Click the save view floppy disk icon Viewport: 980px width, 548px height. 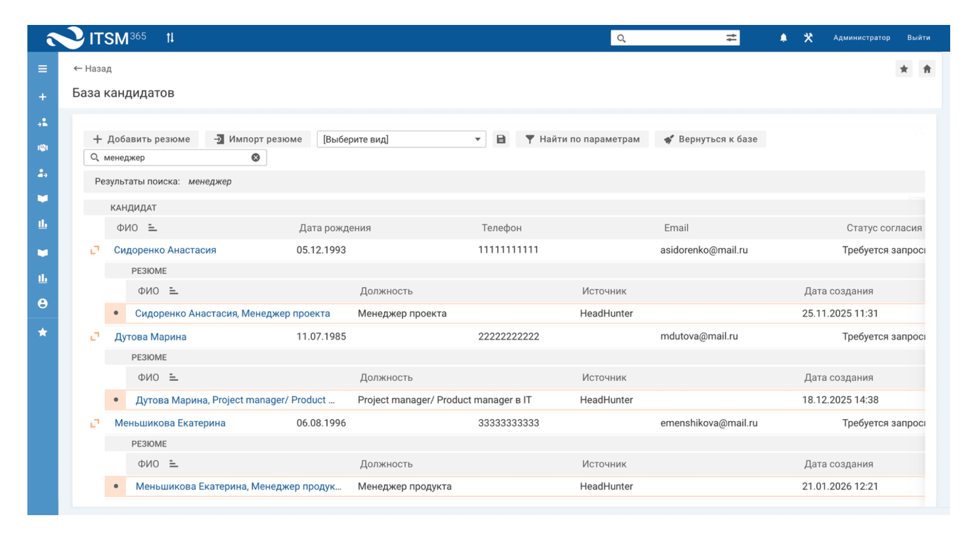pyautogui.click(x=501, y=139)
